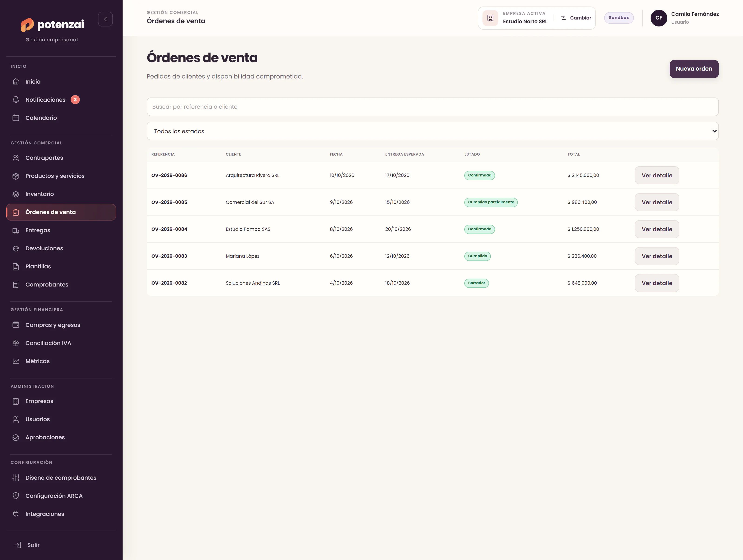Click the Devoluciones refresh icon
The width and height of the screenshot is (743, 560).
[x=16, y=249]
